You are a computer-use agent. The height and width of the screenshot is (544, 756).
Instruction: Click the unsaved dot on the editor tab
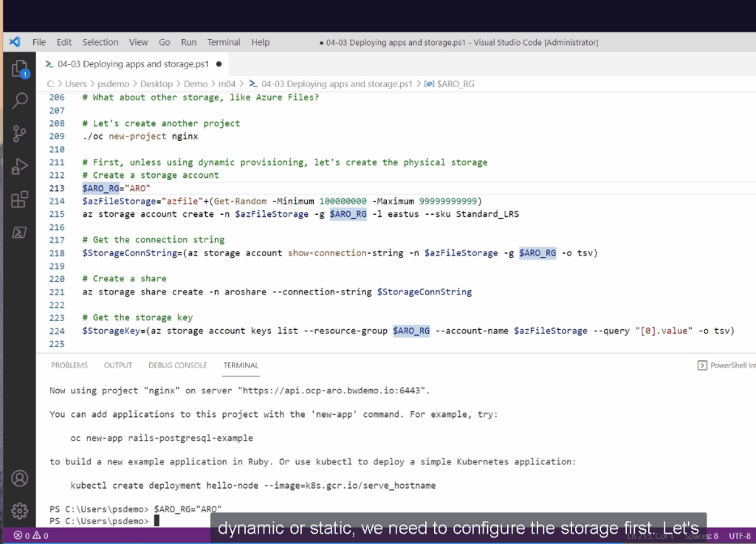[219, 64]
